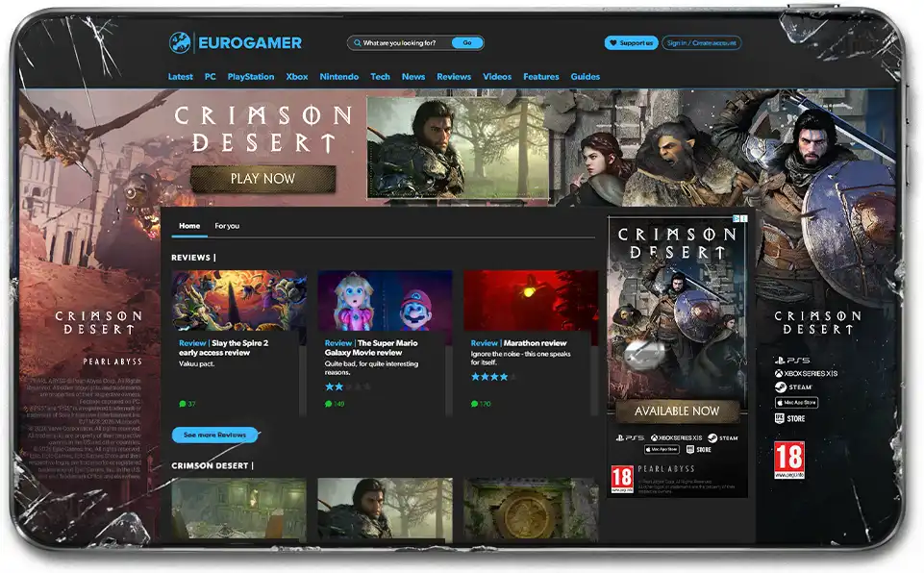The height and width of the screenshot is (573, 924).
Task: Go to the Reviews nav item
Action: (x=454, y=77)
